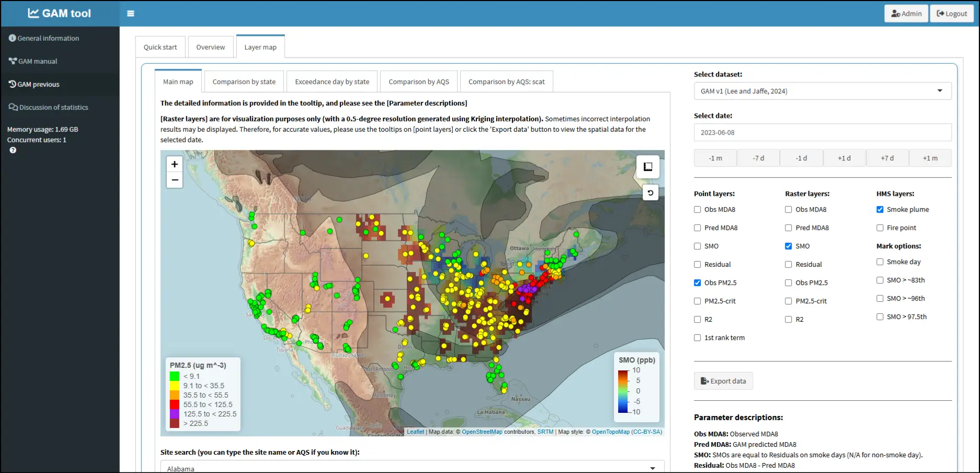The width and height of the screenshot is (980, 473).
Task: Click the purple 125.5 to 225.5 legend swatch
Action: pos(175,414)
